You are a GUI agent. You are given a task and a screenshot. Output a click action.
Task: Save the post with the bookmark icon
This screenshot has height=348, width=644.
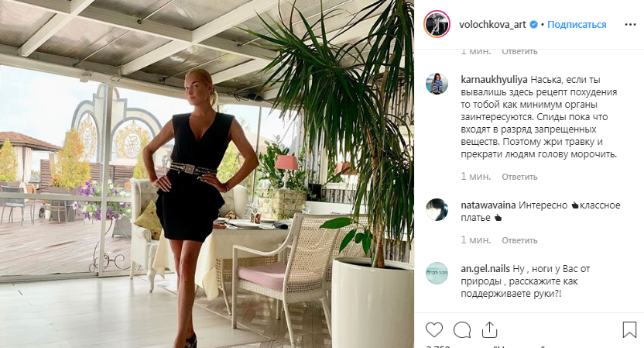tap(629, 330)
